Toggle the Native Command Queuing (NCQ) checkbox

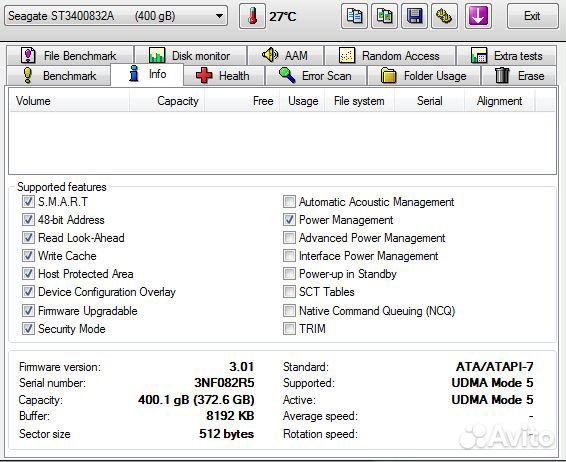click(289, 310)
